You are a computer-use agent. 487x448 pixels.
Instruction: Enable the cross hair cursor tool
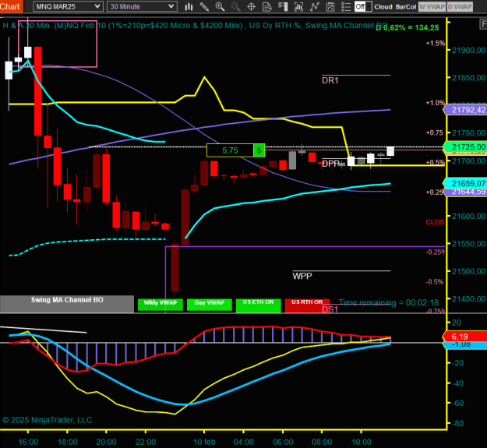pyautogui.click(x=251, y=6)
